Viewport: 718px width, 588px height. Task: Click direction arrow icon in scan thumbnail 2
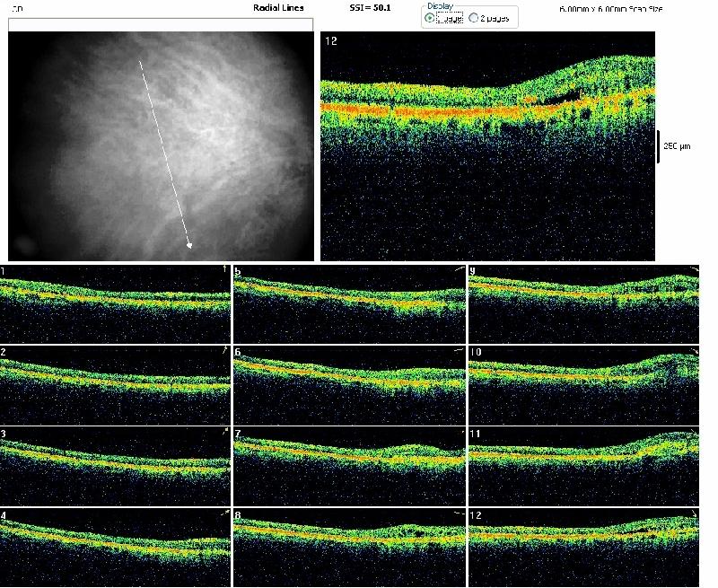(224, 349)
